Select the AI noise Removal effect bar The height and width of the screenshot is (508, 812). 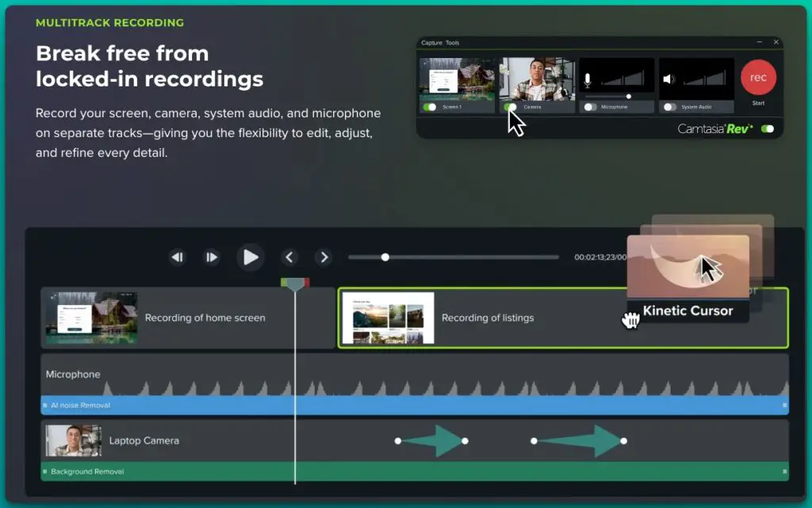pos(414,405)
